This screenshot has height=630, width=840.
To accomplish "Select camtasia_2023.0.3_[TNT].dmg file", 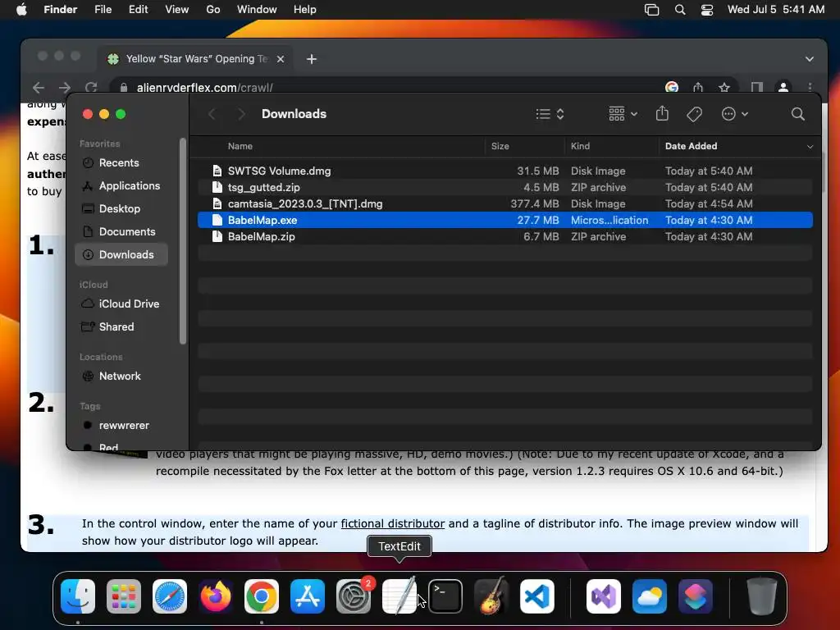I will point(505,203).
